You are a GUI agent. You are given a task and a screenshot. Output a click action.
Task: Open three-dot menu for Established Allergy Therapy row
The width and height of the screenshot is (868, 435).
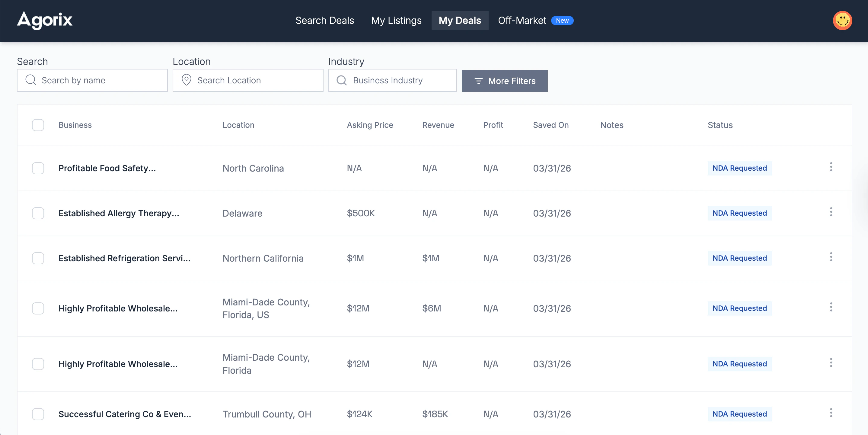pos(831,212)
